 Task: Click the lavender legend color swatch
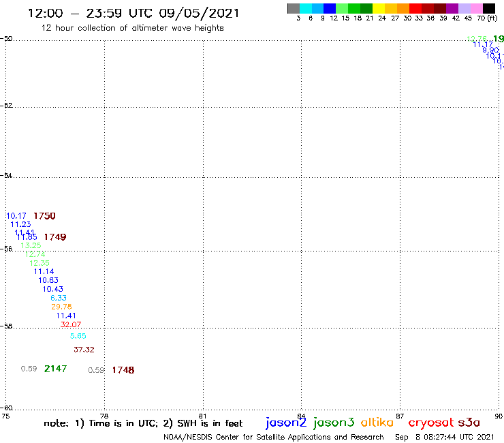coord(464,8)
